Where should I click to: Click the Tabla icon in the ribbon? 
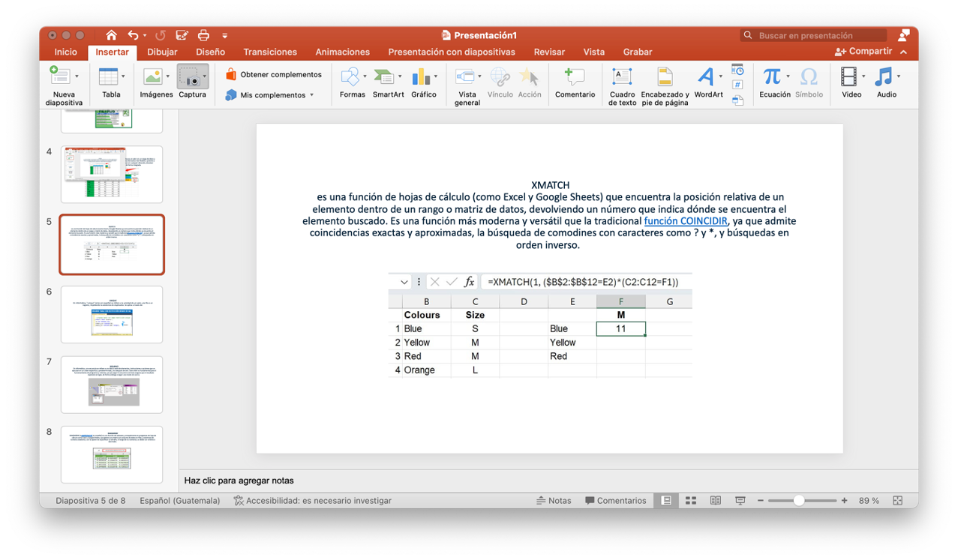[109, 77]
